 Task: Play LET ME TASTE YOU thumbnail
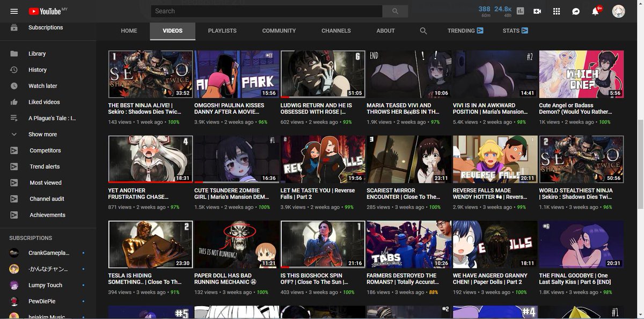323,159
